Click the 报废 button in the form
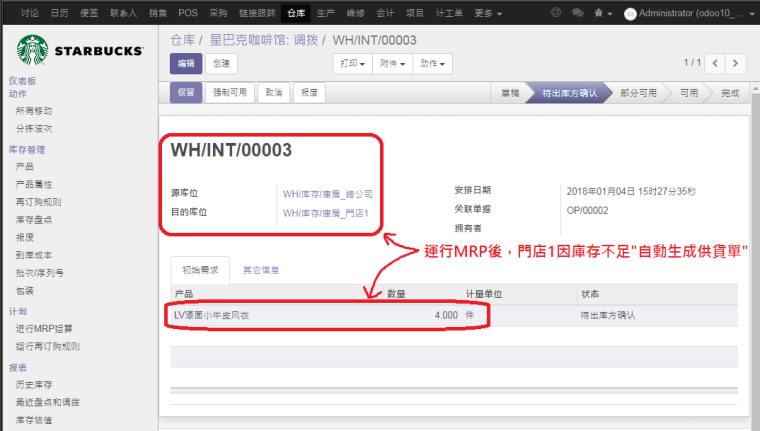 [x=309, y=93]
